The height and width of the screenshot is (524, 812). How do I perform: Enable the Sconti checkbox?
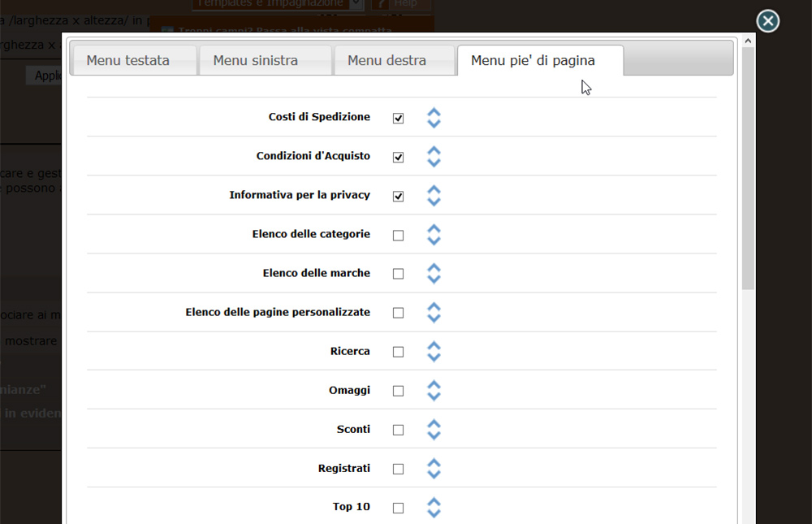tap(398, 430)
